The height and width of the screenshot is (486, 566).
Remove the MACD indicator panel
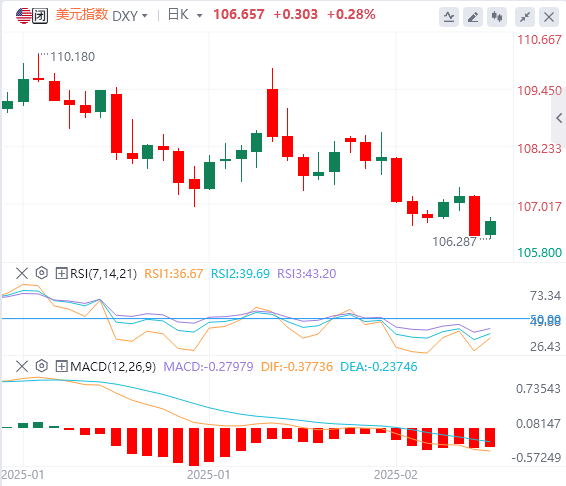(x=22, y=366)
